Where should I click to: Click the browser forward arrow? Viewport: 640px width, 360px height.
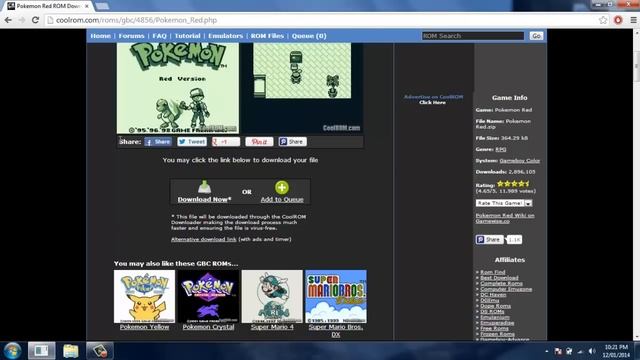click(22, 20)
